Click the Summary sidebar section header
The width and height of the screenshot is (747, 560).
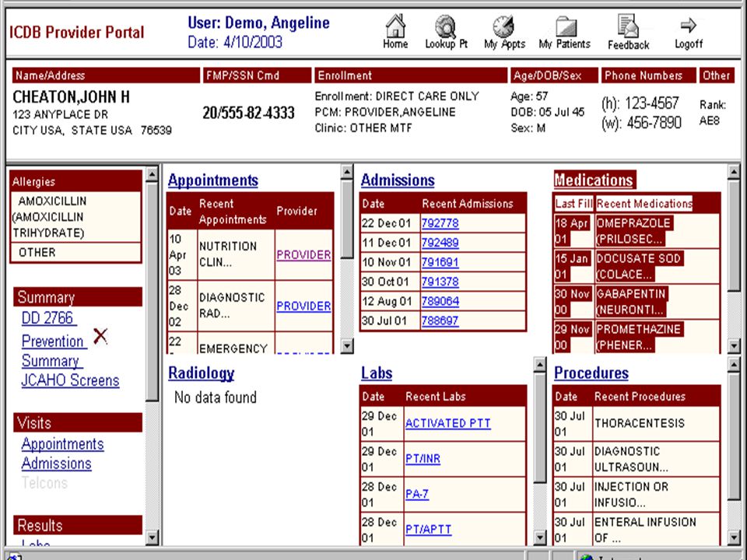[x=78, y=297]
